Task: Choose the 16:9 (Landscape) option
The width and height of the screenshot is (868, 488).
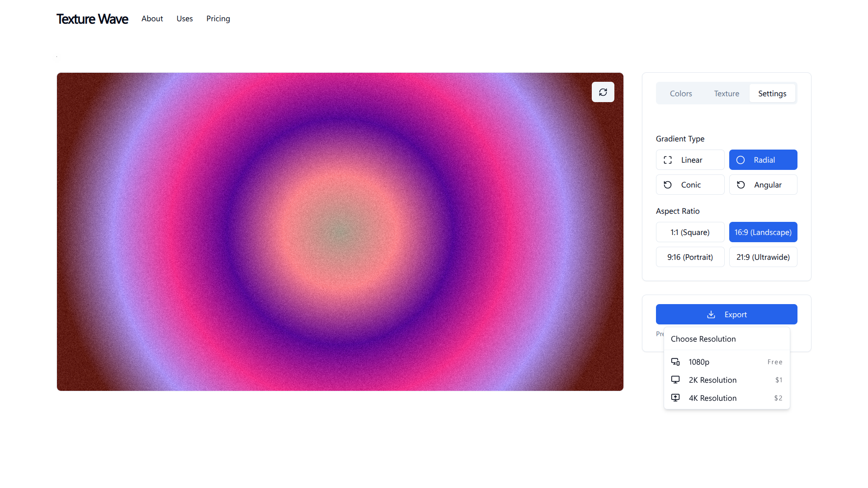Action: pos(763,232)
